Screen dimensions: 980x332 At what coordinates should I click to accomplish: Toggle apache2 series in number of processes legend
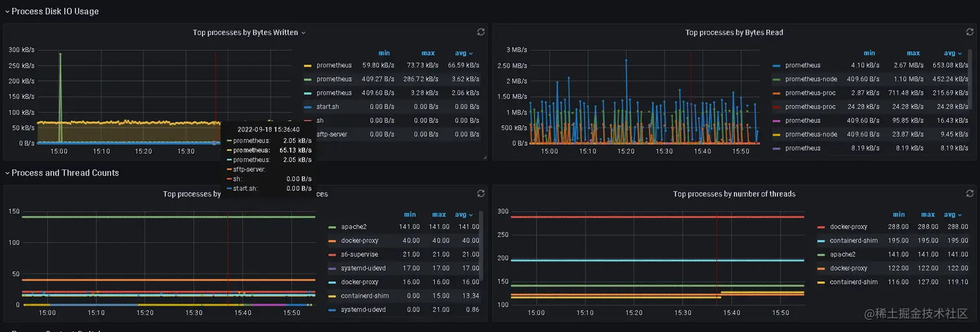pos(354,227)
